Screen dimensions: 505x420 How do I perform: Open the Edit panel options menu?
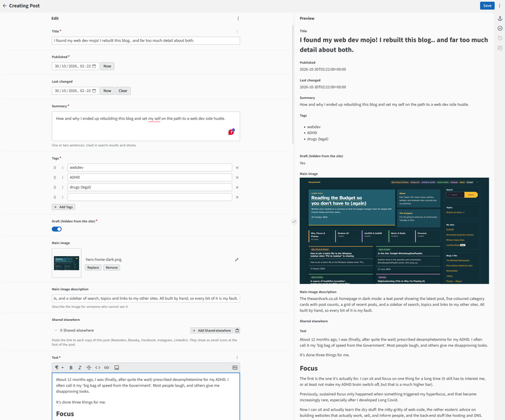coord(238,18)
